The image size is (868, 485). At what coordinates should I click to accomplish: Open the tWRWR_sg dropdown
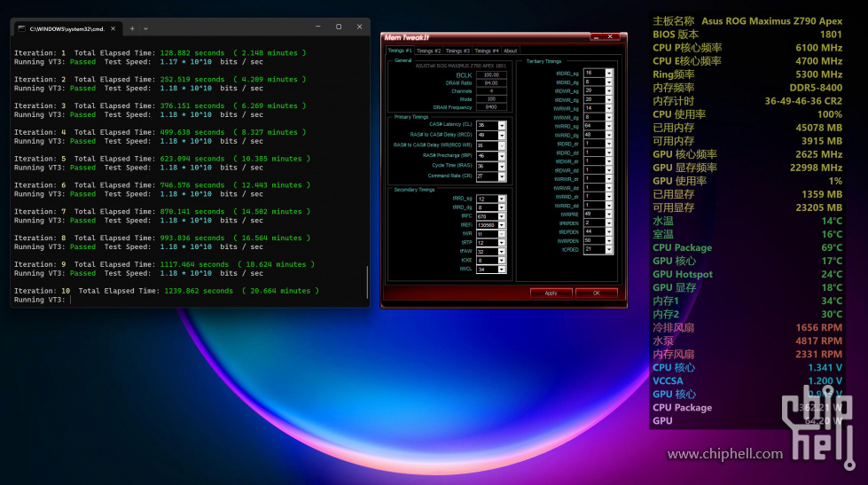[609, 108]
